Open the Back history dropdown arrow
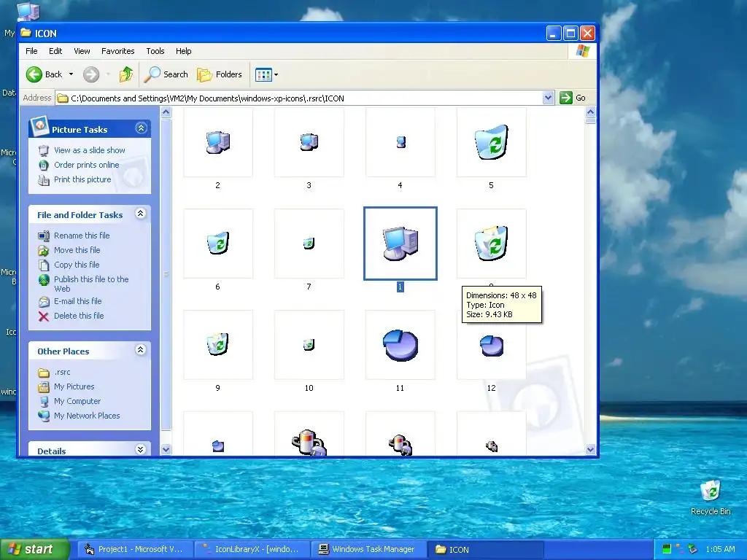This screenshot has height=560, width=747. [71, 74]
